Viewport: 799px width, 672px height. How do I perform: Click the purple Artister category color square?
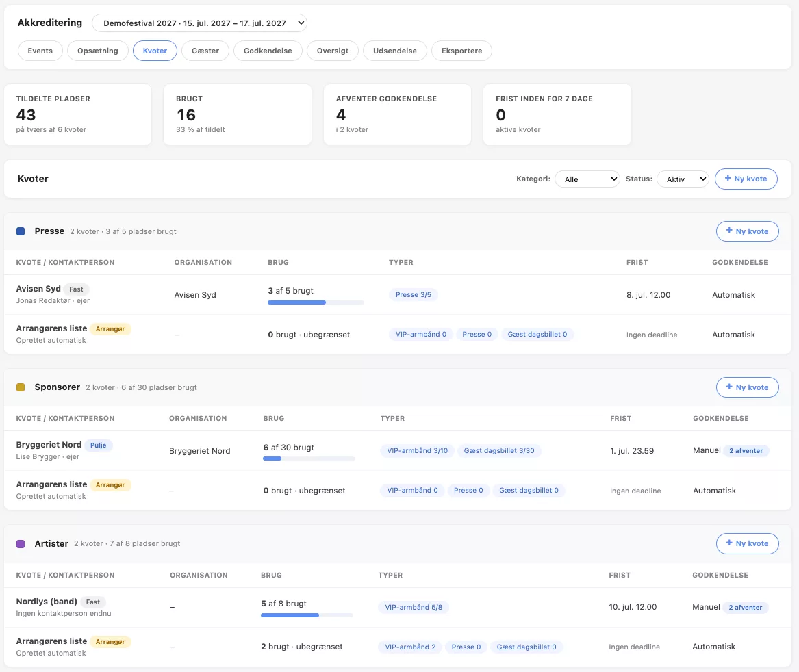[21, 543]
